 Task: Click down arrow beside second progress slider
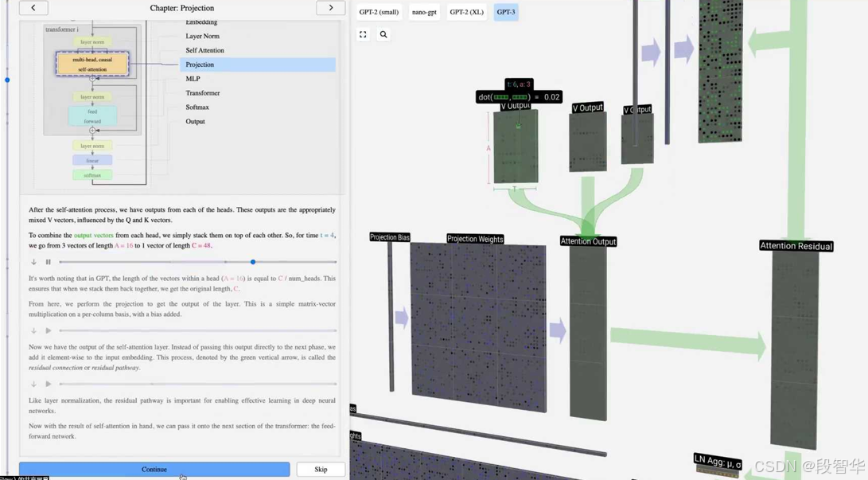pyautogui.click(x=33, y=330)
